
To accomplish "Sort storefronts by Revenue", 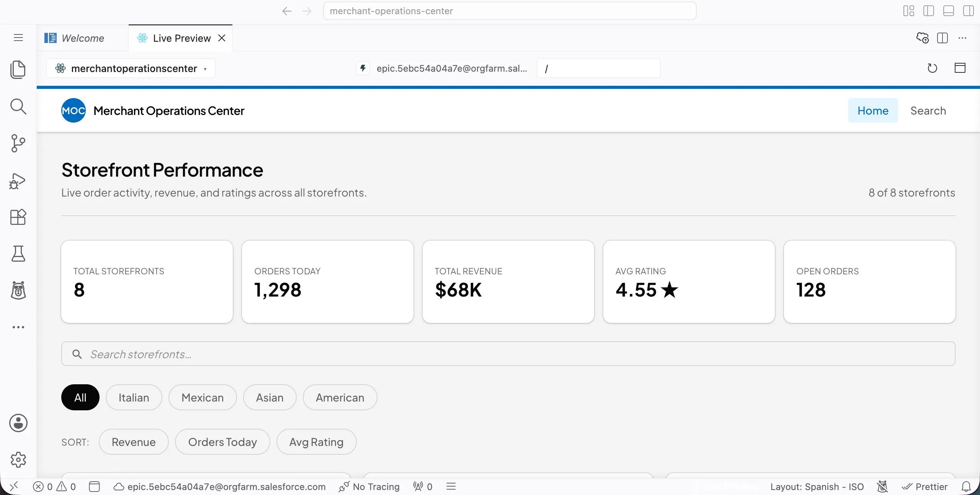I will 134,442.
